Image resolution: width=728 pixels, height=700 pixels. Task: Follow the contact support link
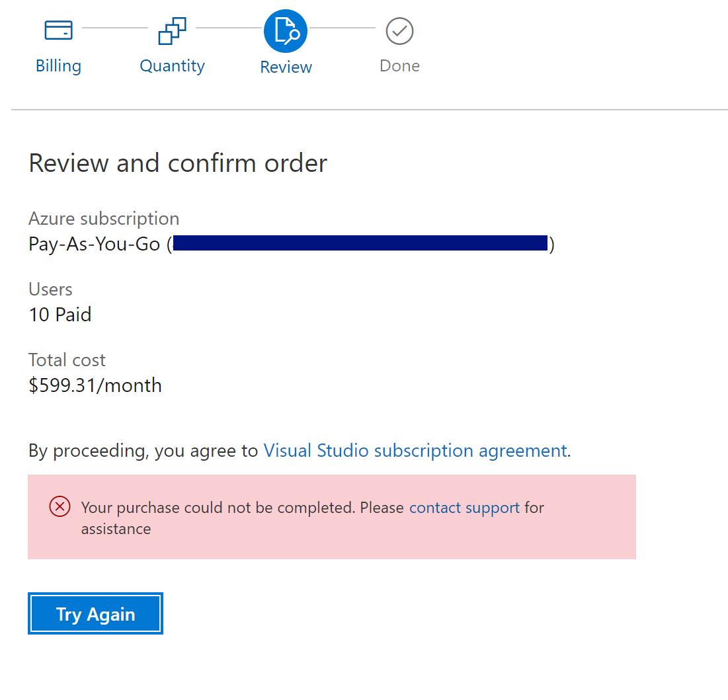click(x=464, y=508)
